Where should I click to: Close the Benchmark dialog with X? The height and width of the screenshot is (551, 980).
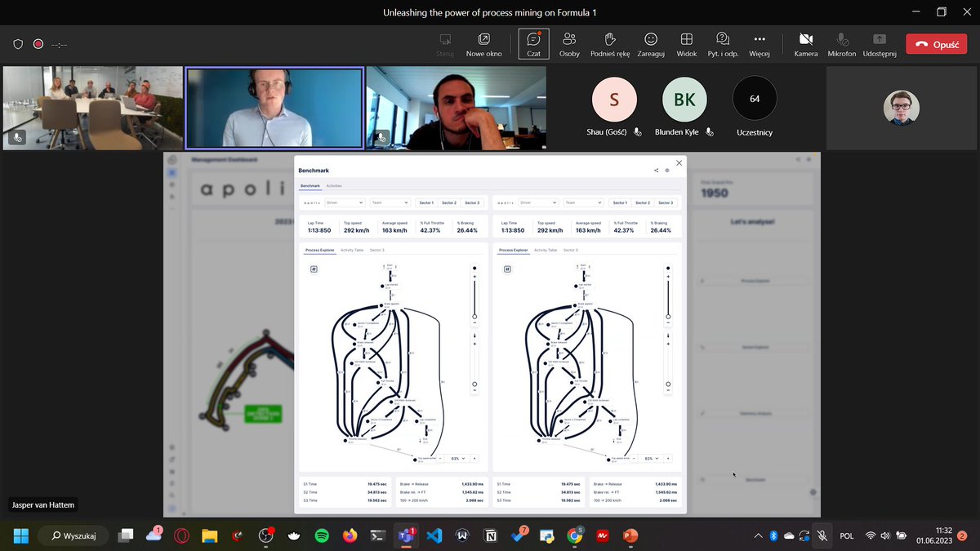pos(679,163)
